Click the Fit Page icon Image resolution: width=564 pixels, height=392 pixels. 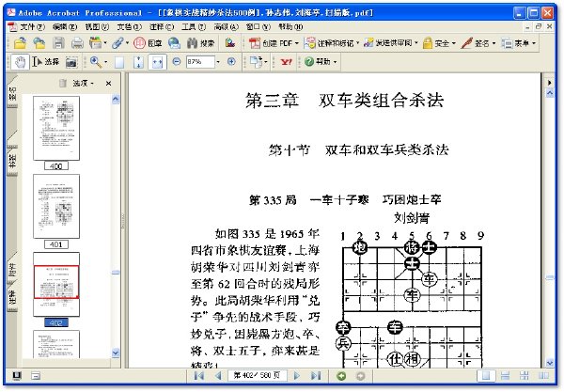point(138,62)
